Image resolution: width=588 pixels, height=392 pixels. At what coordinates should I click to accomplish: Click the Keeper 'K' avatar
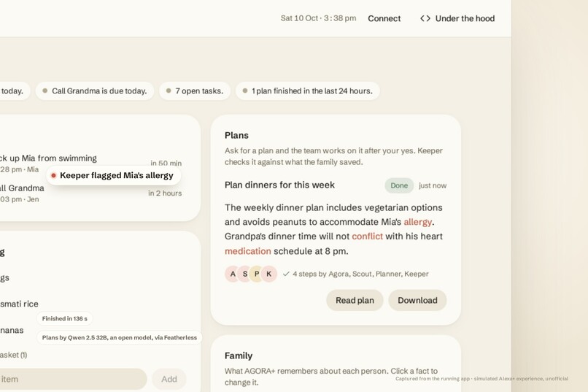(x=269, y=274)
